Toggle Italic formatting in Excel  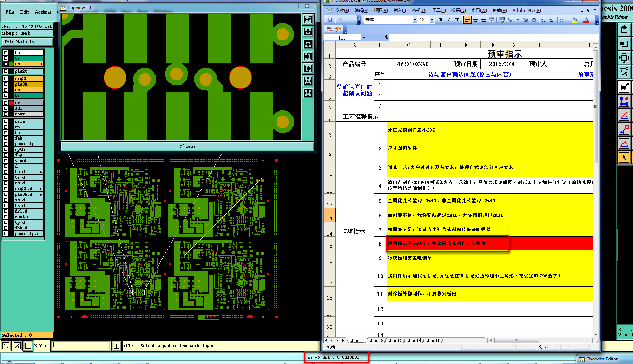tap(449, 20)
